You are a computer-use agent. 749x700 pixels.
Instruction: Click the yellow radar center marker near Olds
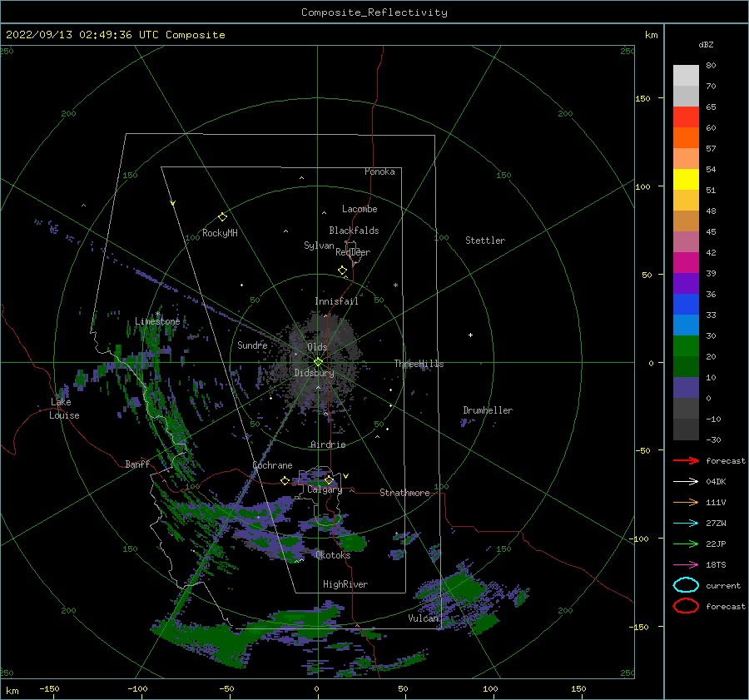pyautogui.click(x=318, y=362)
